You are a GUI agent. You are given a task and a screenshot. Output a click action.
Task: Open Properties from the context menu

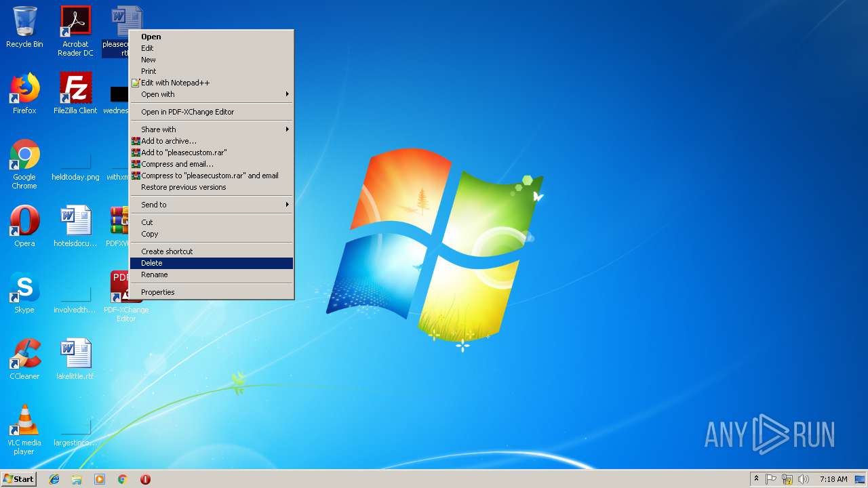pos(212,292)
